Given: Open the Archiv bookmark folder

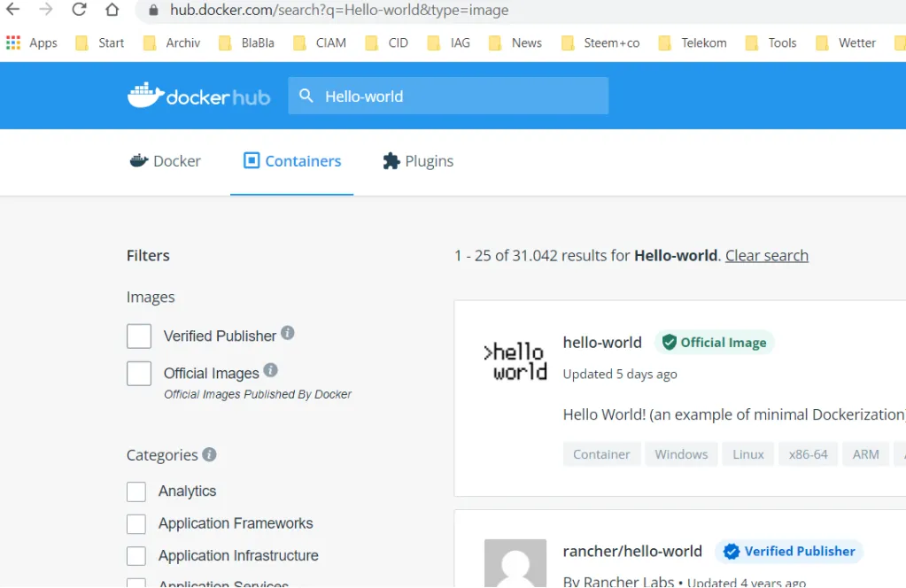Looking at the screenshot, I should 172,43.
